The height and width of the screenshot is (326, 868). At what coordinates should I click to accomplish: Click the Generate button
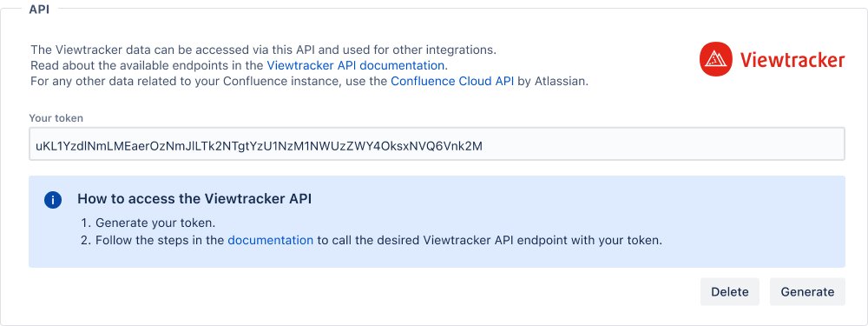(807, 291)
